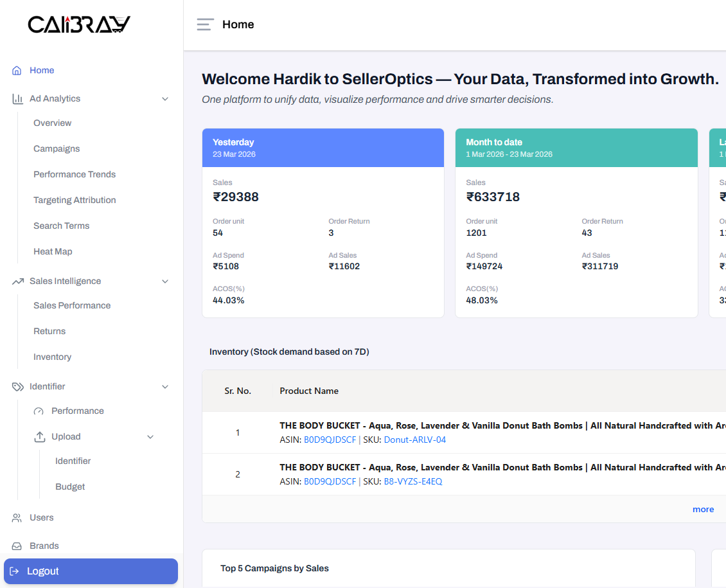The height and width of the screenshot is (588, 726).
Task: Click the 'more' link under Inventory table
Action: coord(703,509)
